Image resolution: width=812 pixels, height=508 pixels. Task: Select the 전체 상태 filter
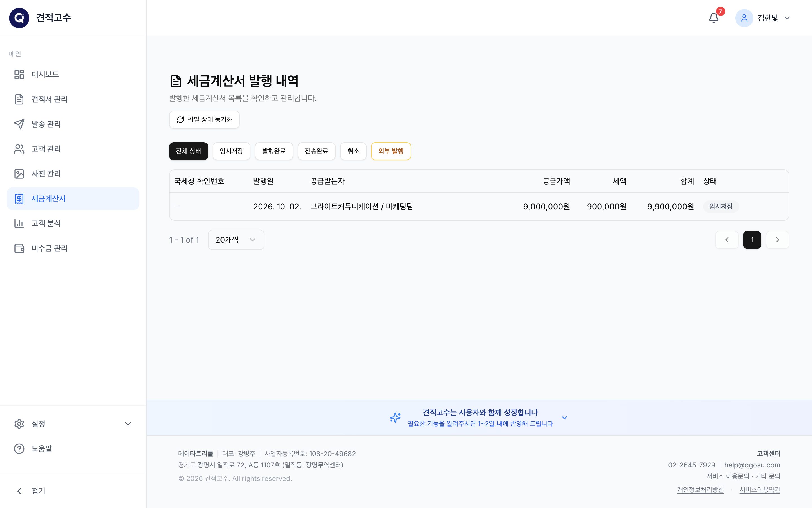pyautogui.click(x=189, y=151)
